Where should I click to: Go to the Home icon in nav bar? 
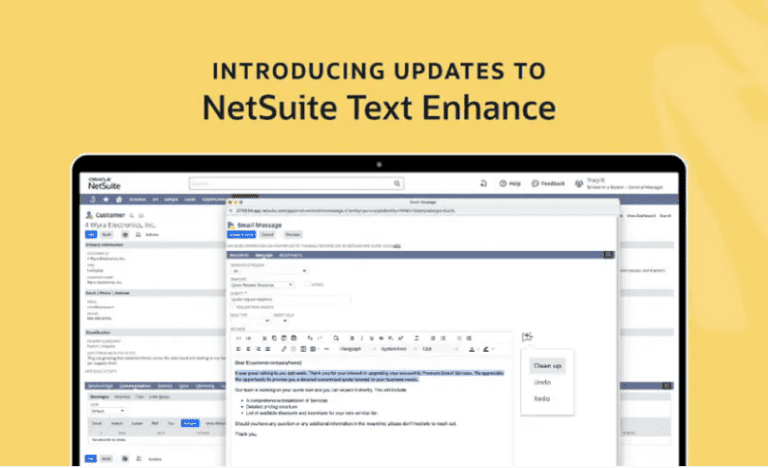119,199
